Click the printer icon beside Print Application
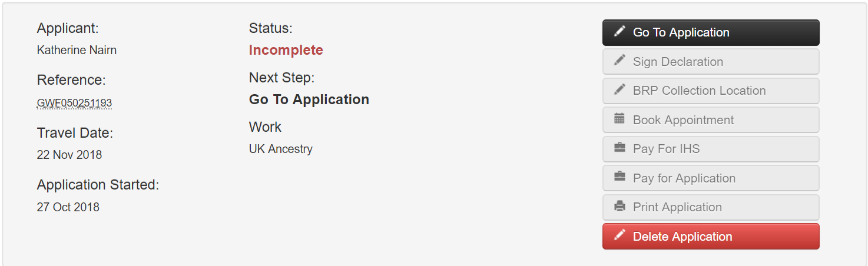The width and height of the screenshot is (868, 266). coord(619,207)
